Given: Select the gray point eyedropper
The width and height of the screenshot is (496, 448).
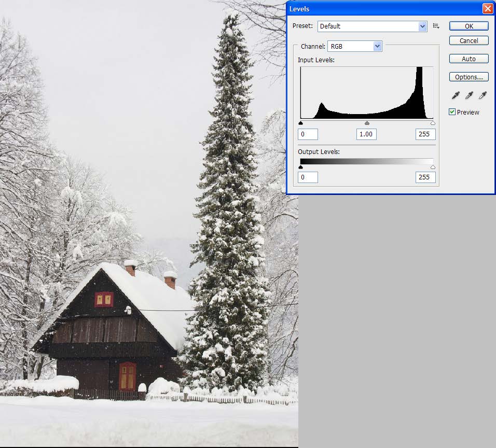Looking at the screenshot, I should 469,95.
